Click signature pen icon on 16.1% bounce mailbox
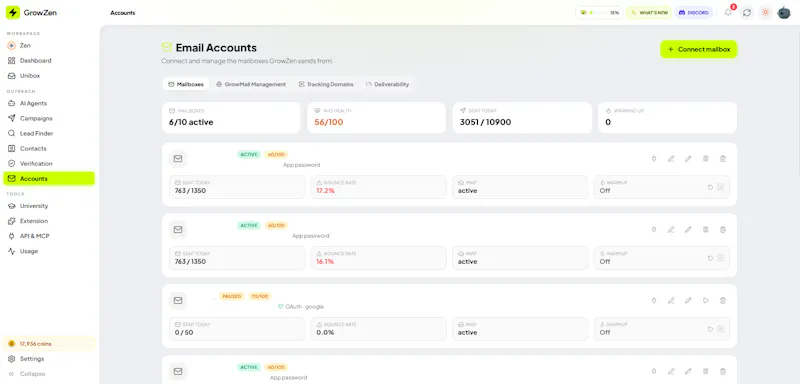This screenshot has height=384, width=800. tap(671, 229)
